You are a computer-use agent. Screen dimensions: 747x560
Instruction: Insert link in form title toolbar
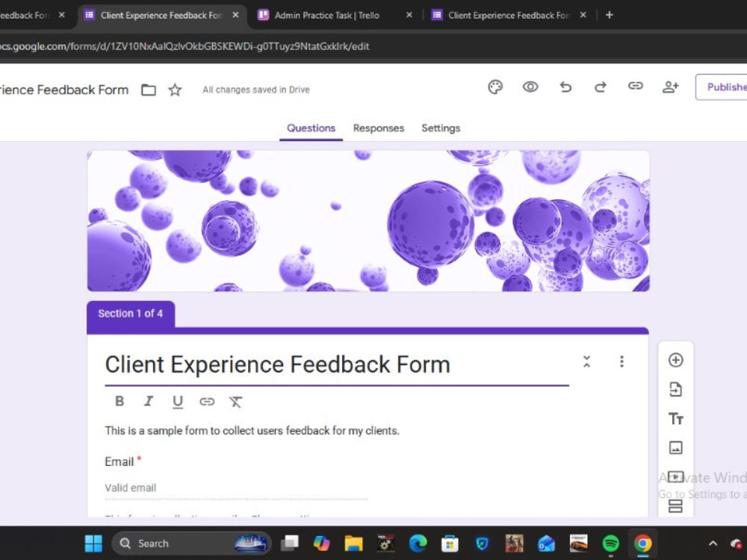[207, 402]
